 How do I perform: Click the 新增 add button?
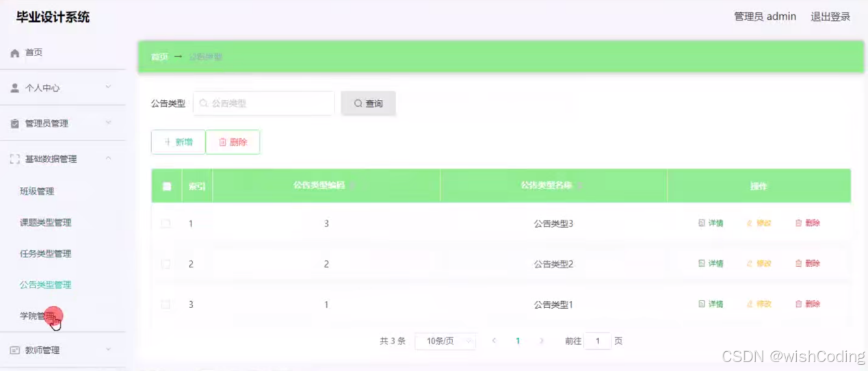pos(178,142)
